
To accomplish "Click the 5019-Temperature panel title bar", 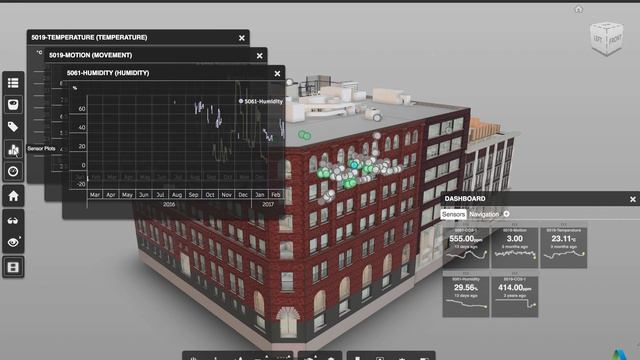I will tap(138, 38).
